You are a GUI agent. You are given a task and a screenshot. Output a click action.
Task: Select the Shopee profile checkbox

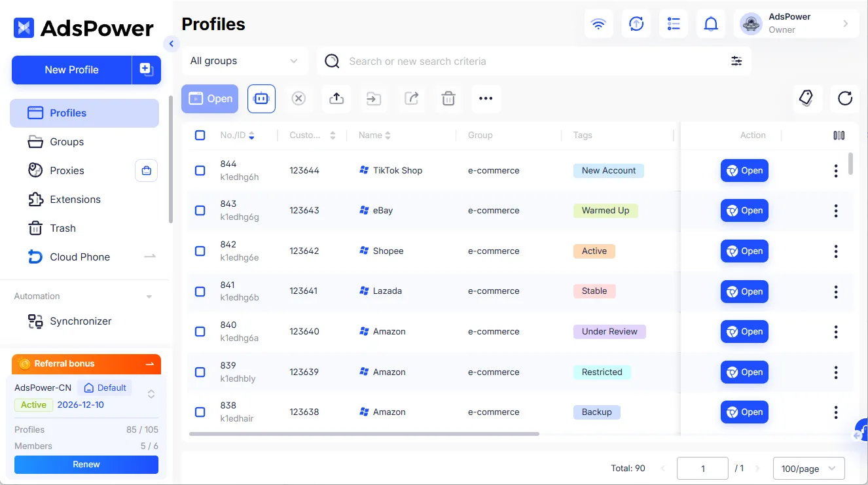200,251
